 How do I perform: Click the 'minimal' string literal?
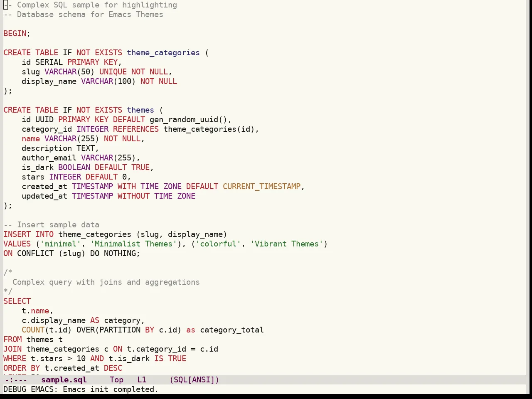coord(60,244)
